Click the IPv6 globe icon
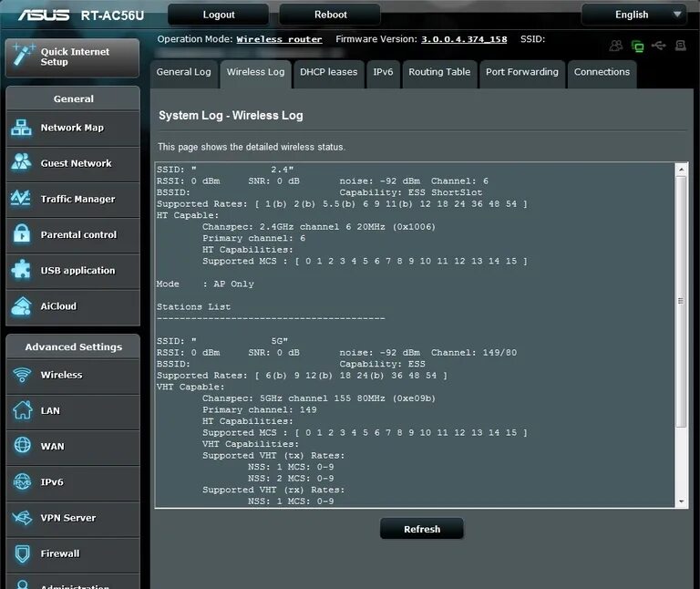 coord(22,481)
